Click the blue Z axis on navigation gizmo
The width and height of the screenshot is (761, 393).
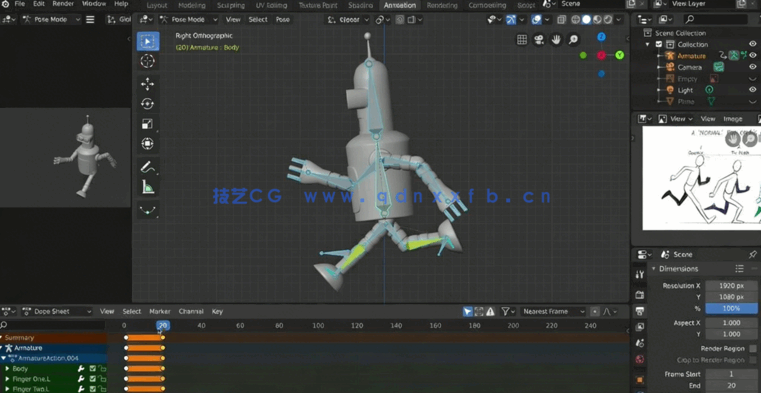point(601,37)
